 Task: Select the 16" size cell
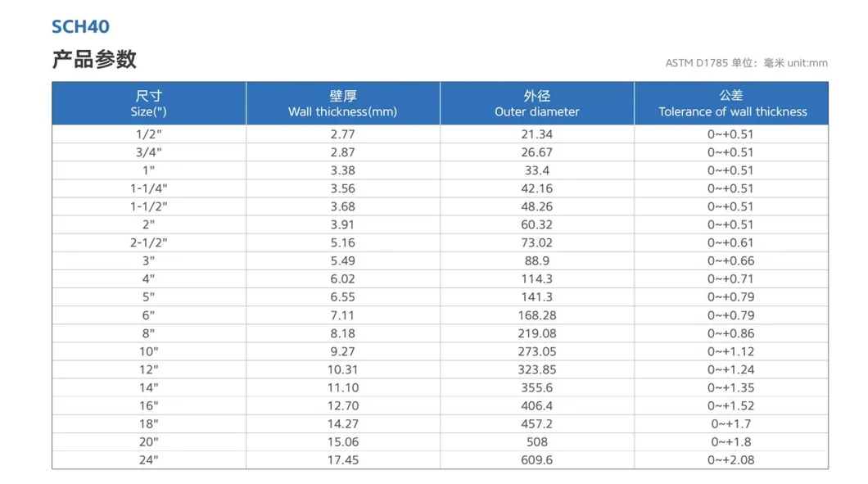149,405
